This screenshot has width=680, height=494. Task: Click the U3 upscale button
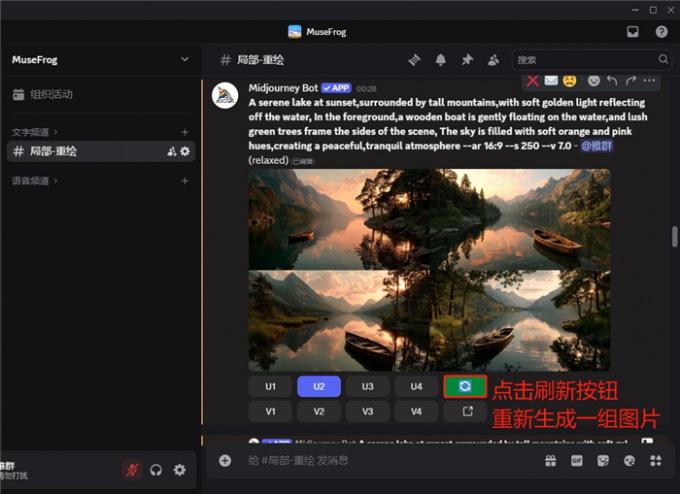tap(367, 386)
